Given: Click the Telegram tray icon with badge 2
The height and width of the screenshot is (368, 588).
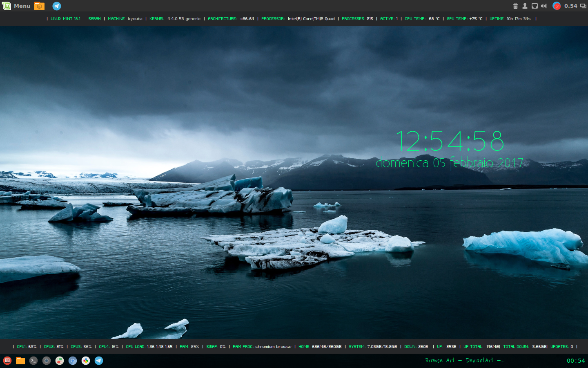Looking at the screenshot, I should [556, 6].
